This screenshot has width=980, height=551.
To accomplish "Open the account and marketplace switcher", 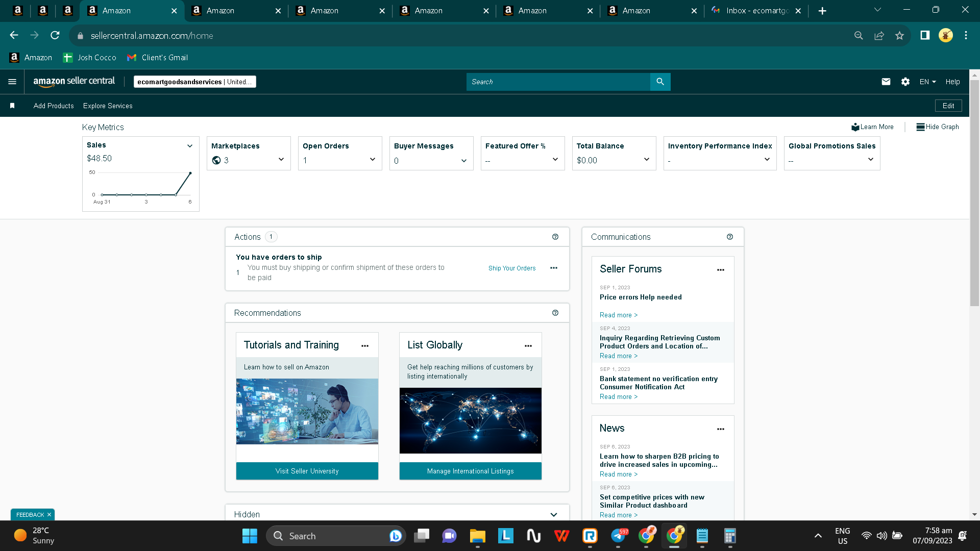I will [x=195, y=82].
